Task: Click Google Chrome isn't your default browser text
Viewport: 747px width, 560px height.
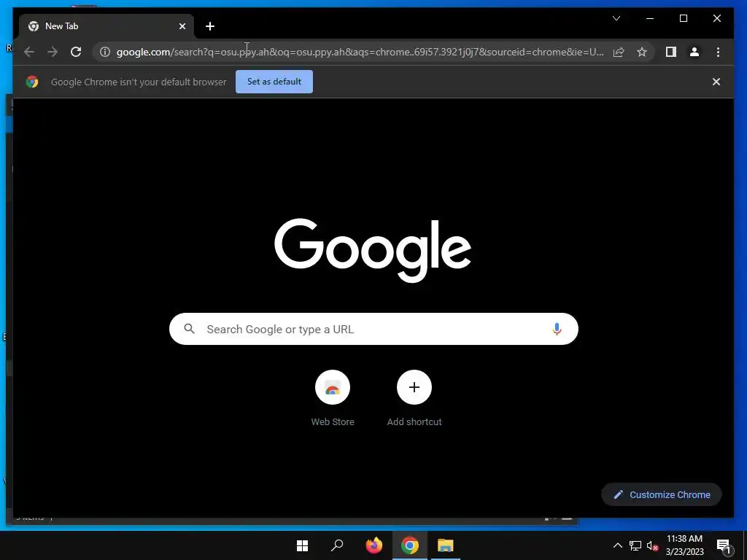Action: point(139,82)
